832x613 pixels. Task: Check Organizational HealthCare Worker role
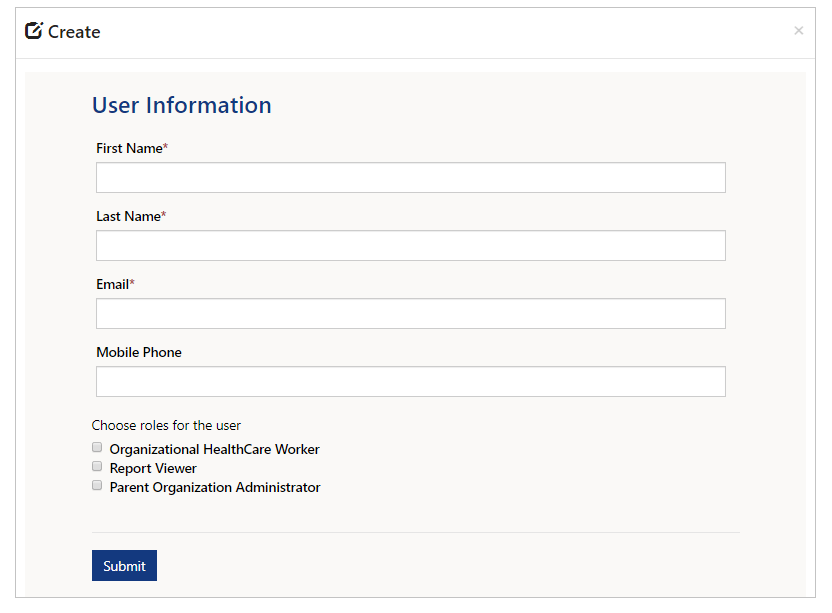tap(97, 447)
